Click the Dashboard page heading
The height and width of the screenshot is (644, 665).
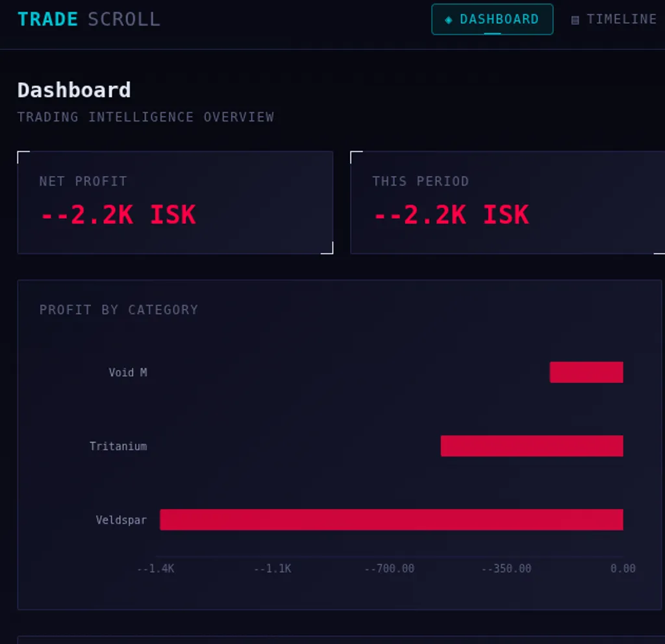tap(73, 90)
